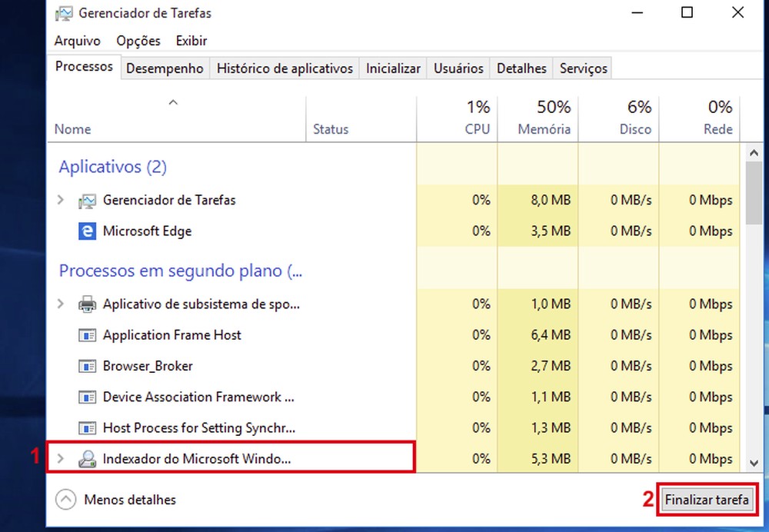Click the printer icon beside spooler subsystem process
Screen dimensions: 769x532
(x=87, y=304)
